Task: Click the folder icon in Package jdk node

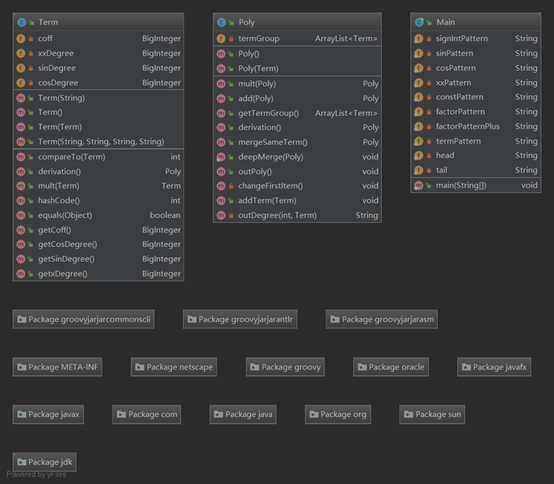Action: coord(22,462)
